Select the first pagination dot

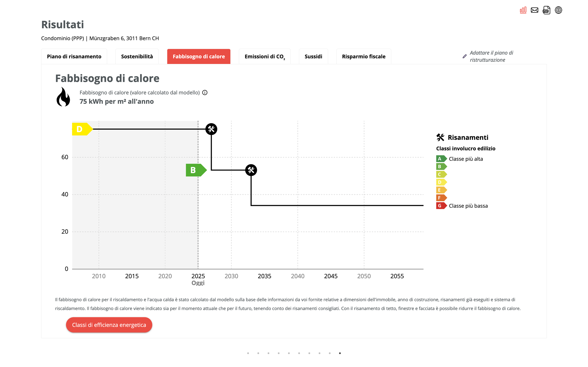click(x=248, y=353)
